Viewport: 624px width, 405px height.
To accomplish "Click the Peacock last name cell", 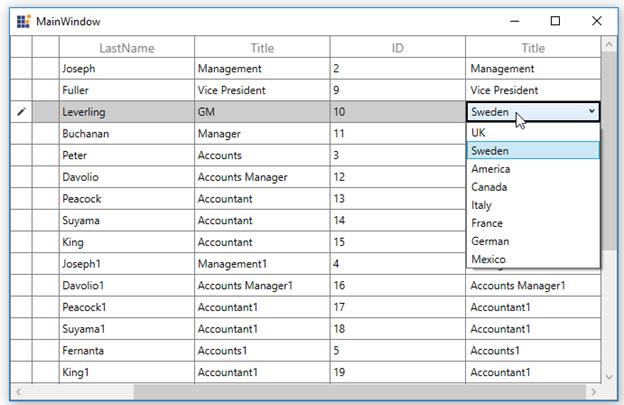I will [x=127, y=199].
